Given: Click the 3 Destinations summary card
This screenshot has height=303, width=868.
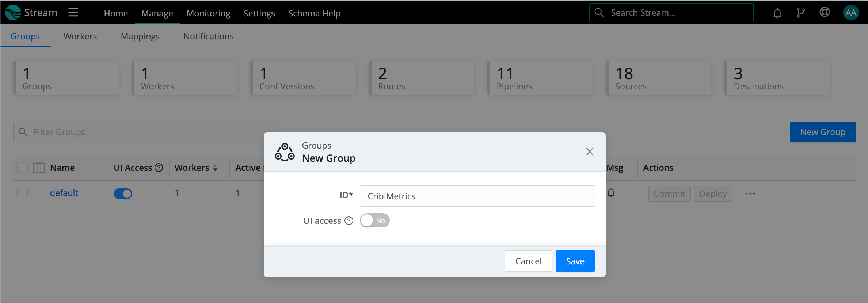Looking at the screenshot, I should (x=777, y=78).
